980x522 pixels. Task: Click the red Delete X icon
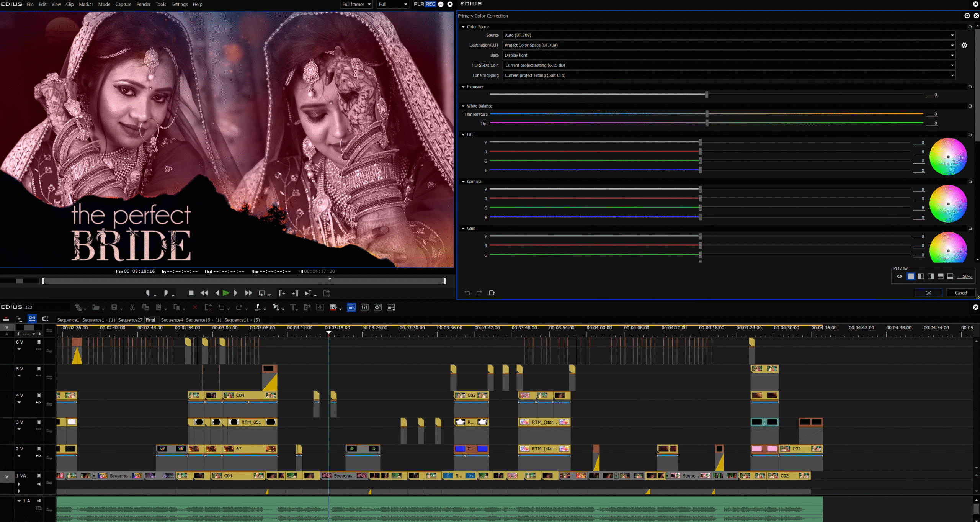click(195, 307)
